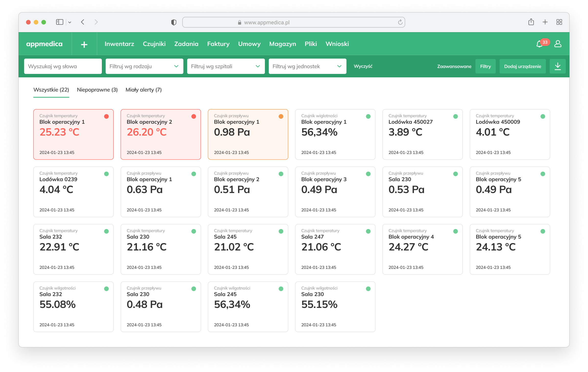Click the Wyczyść link to clear filters
The image size is (588, 372).
(363, 66)
